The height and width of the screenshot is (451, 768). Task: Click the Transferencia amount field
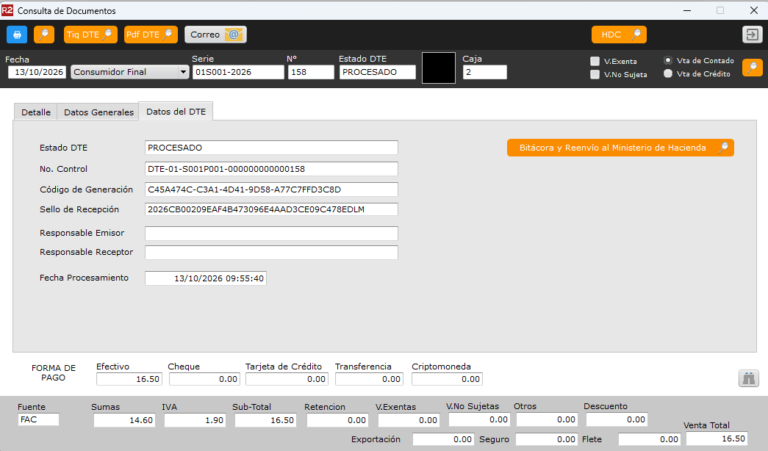coord(369,379)
